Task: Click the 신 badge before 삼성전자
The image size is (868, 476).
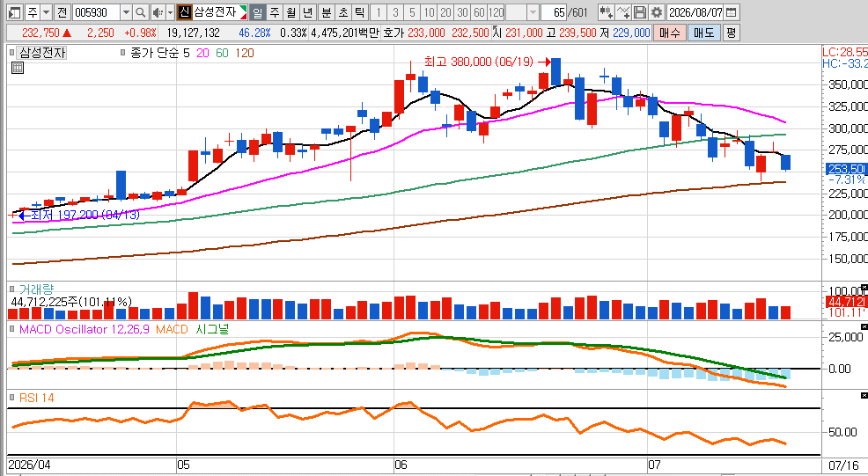Action: [x=184, y=12]
